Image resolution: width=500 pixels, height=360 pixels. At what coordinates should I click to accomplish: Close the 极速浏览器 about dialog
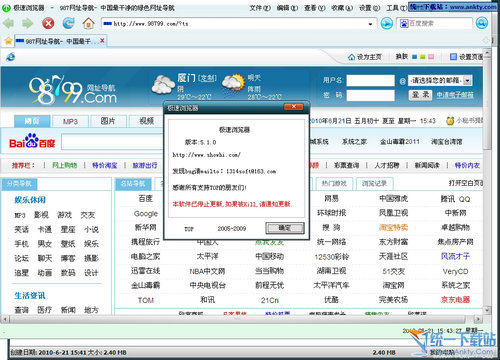(293, 107)
